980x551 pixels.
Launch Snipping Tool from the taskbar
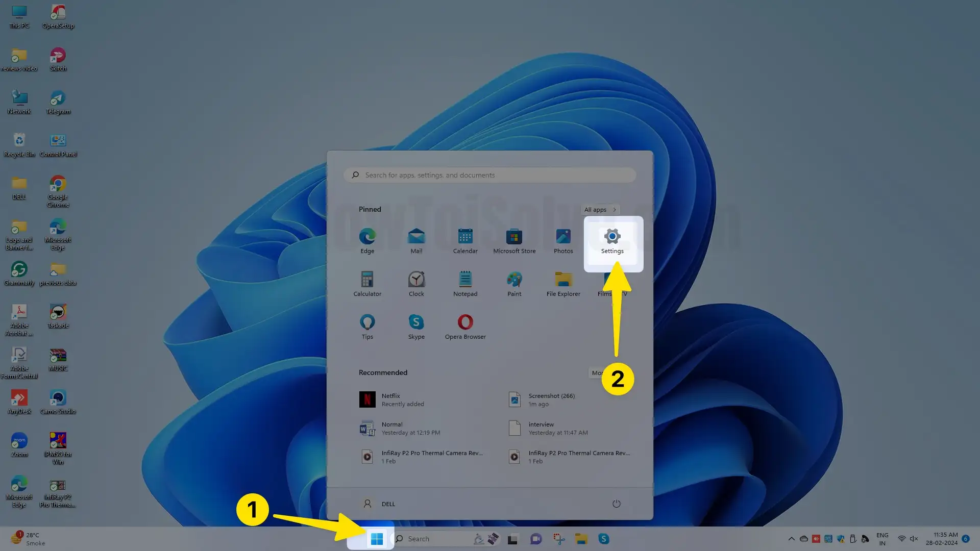click(559, 539)
